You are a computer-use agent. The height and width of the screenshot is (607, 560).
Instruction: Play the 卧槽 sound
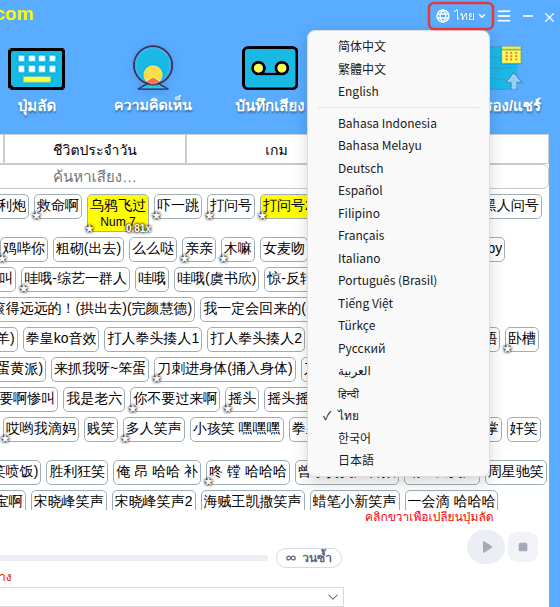click(522, 339)
